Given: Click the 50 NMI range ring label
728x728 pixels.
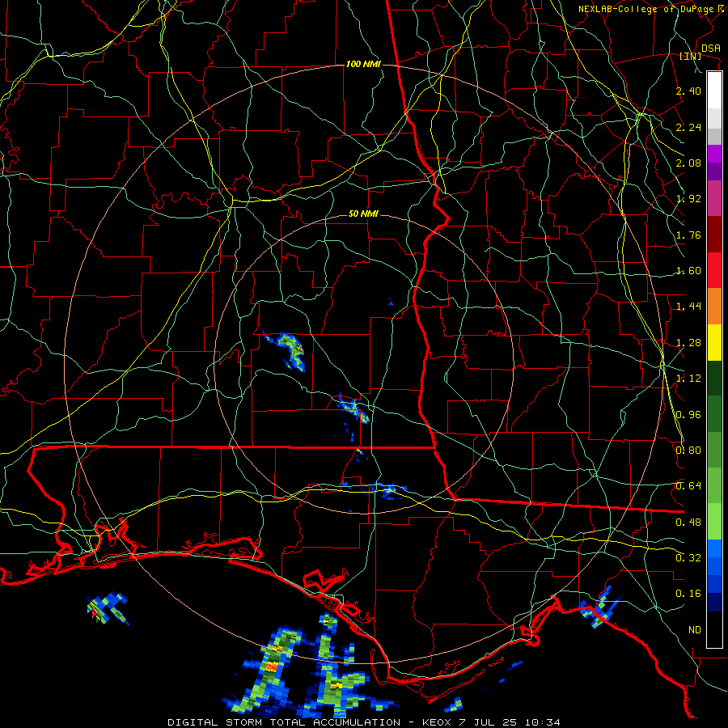Looking at the screenshot, I should (363, 214).
